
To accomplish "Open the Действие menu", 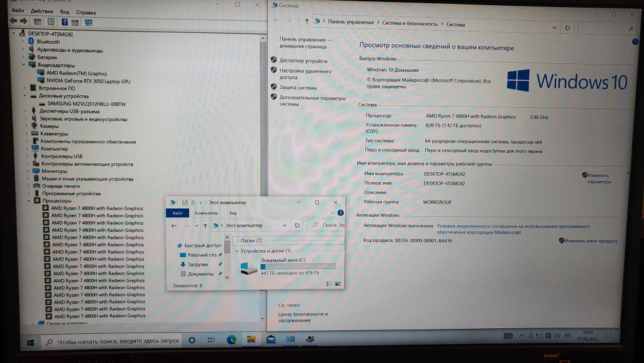I will tap(42, 11).
